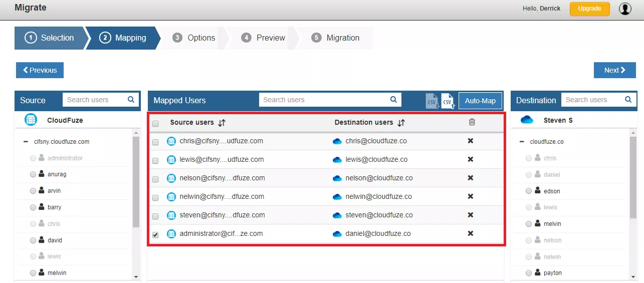This screenshot has height=283, width=644.
Task: Sort by Destination users arrows icon
Action: (x=401, y=123)
